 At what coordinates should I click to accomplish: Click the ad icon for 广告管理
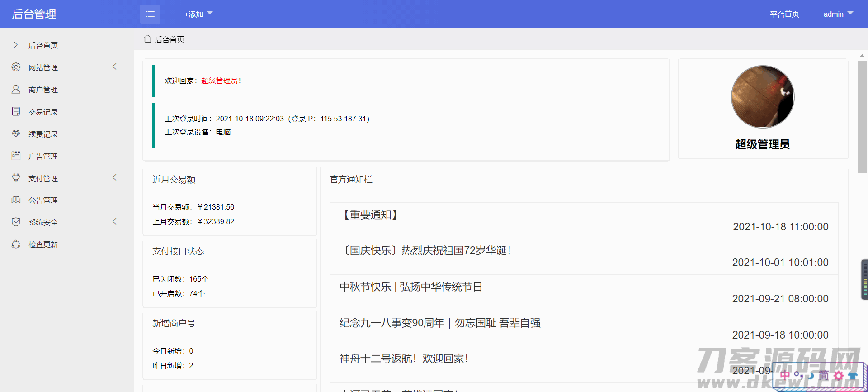(16, 156)
